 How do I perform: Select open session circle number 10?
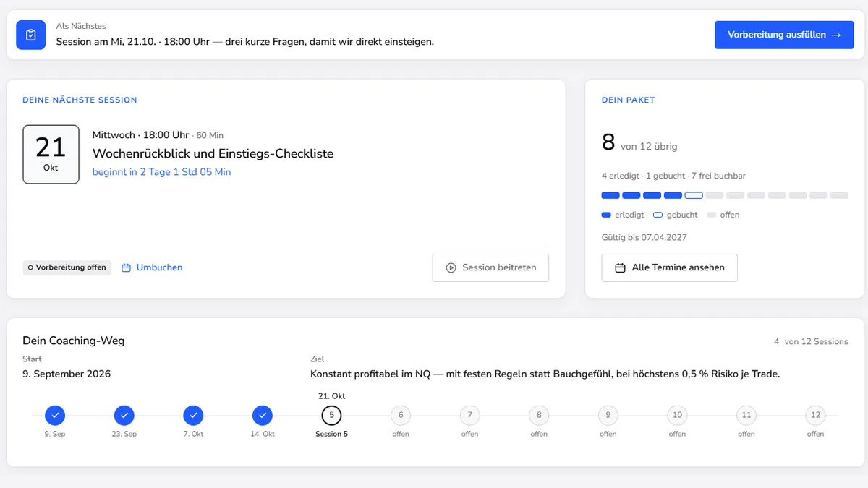click(677, 416)
